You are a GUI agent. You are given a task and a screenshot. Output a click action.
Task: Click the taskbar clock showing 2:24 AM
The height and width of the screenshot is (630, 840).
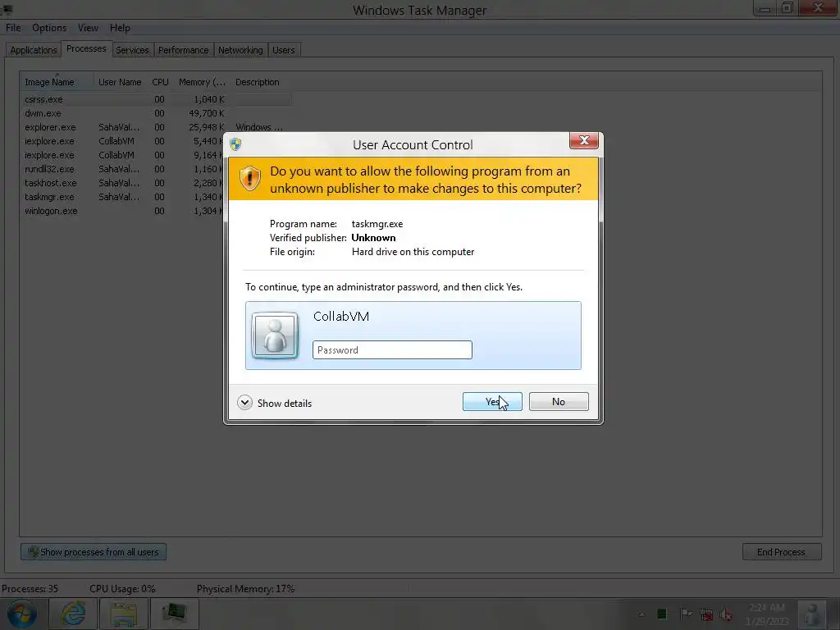(x=767, y=614)
